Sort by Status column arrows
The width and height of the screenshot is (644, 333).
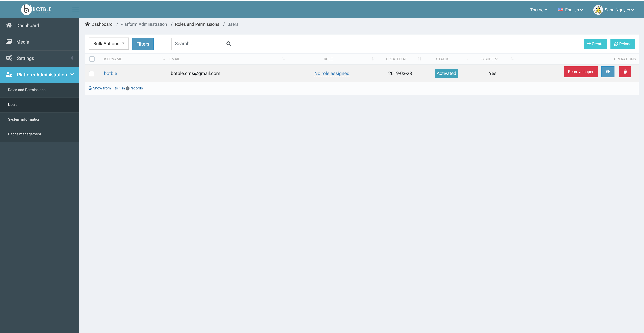coord(466,59)
